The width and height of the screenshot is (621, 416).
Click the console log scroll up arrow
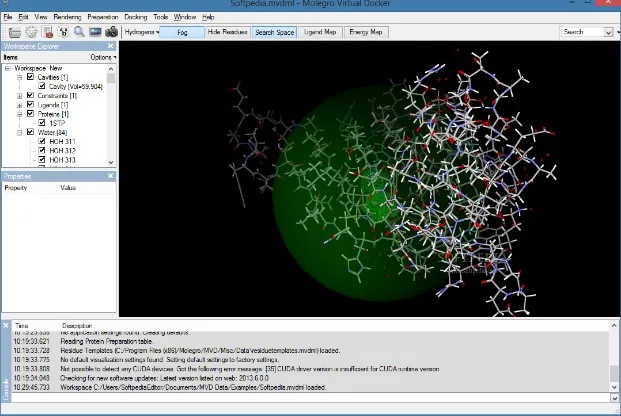tap(614, 325)
